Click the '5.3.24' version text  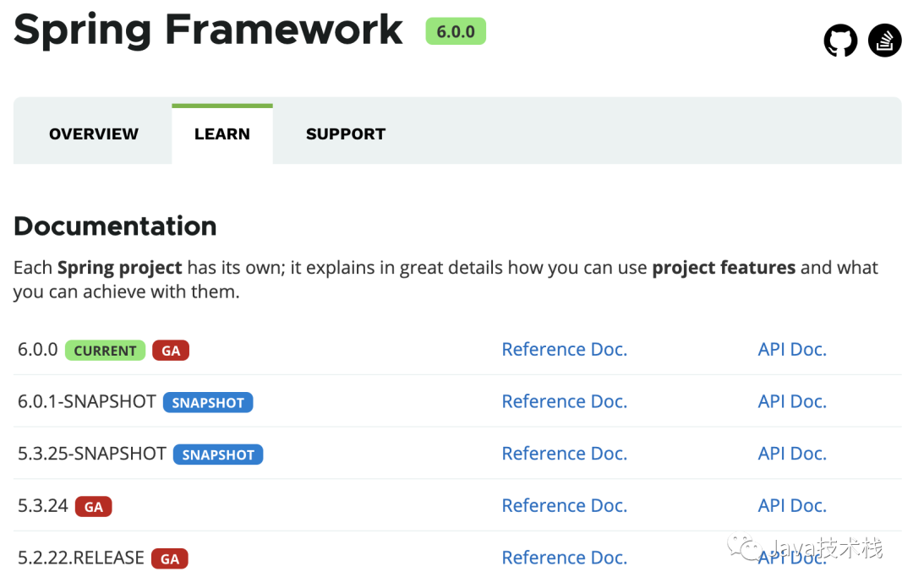[43, 505]
